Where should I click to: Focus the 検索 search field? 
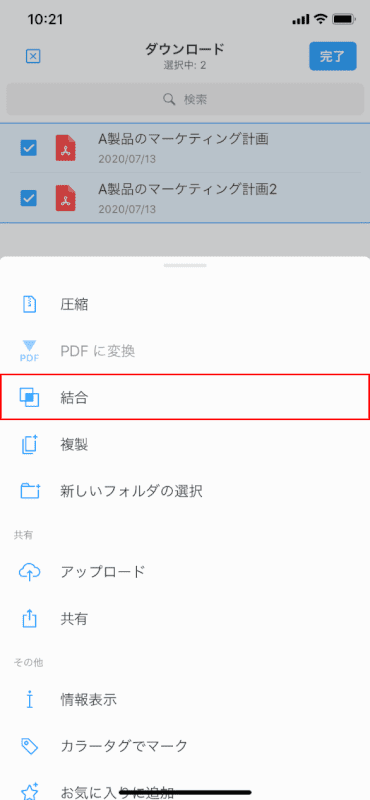[185, 99]
